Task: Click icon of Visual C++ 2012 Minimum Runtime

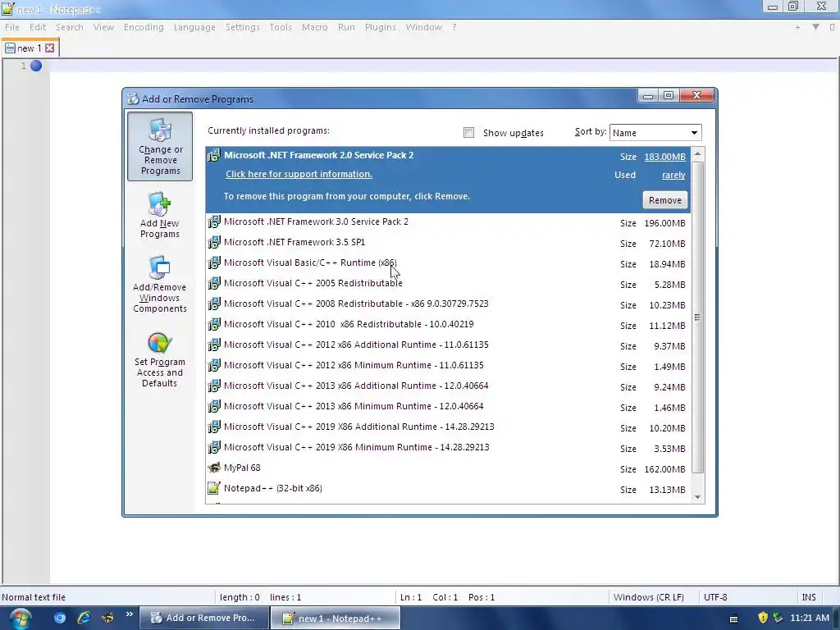Action: tap(214, 365)
